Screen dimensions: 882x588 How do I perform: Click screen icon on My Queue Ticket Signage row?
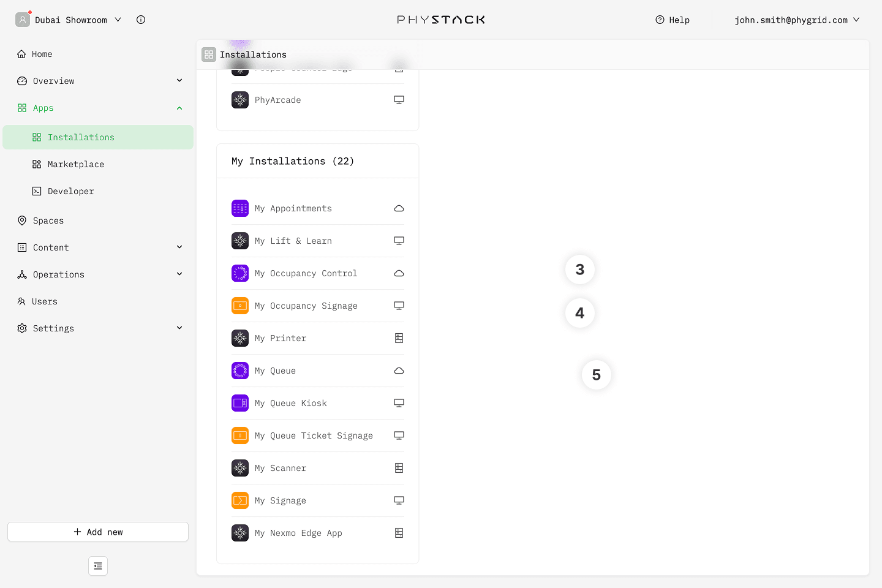[399, 435]
